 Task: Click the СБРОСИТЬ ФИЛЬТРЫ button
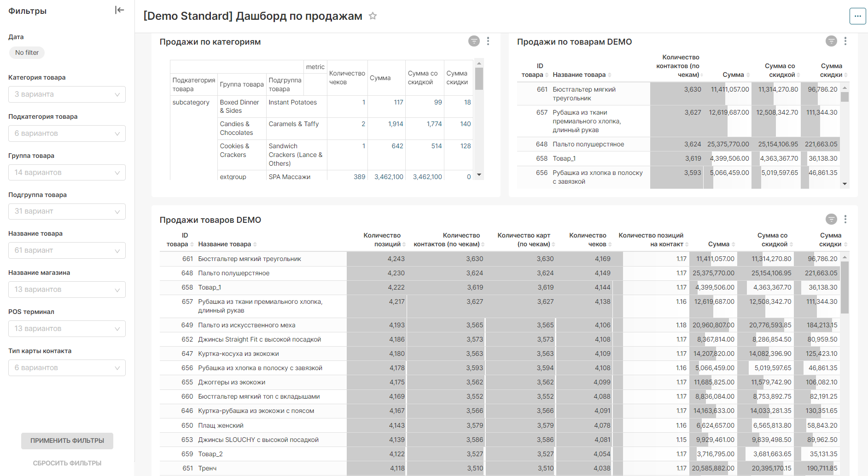coord(67,463)
